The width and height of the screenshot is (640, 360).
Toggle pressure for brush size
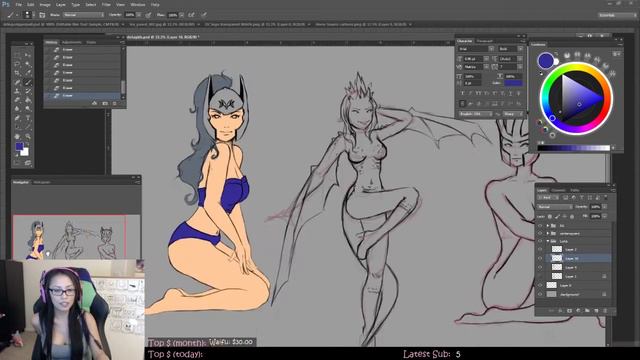[203, 15]
